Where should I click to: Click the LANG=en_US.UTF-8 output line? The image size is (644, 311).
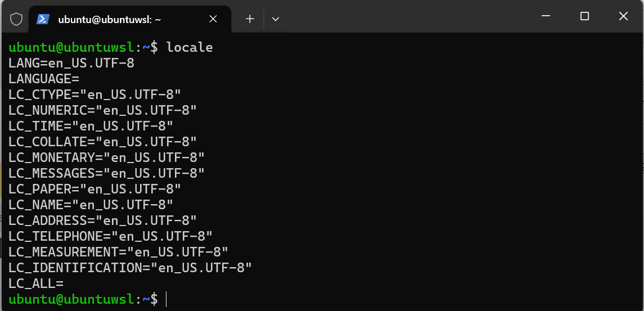click(71, 63)
